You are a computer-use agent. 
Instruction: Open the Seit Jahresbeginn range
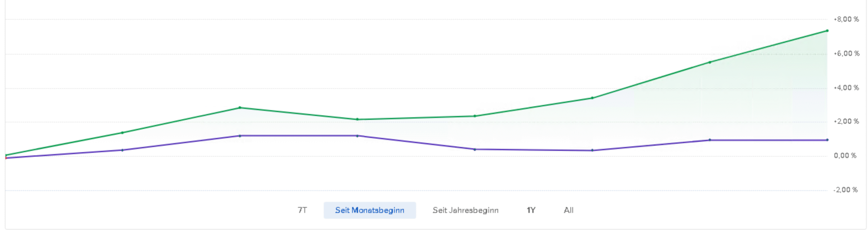point(465,210)
